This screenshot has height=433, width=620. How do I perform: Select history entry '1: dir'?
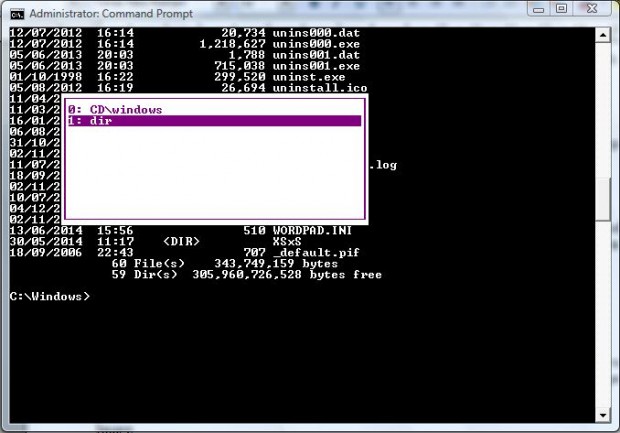[214, 121]
